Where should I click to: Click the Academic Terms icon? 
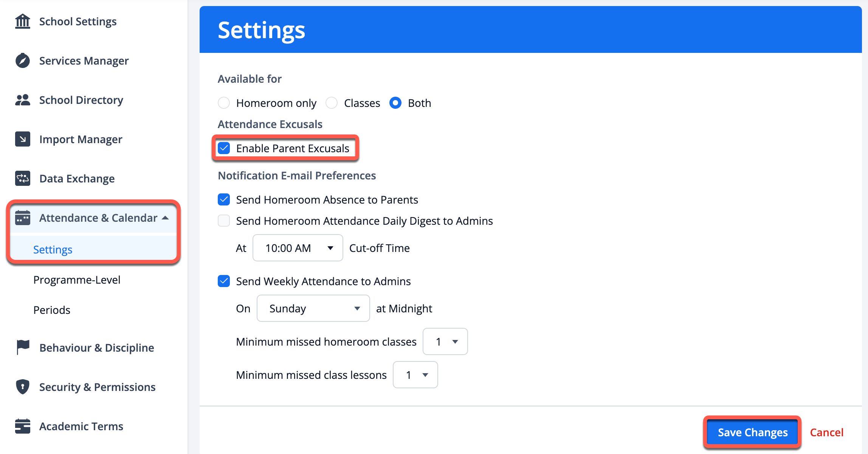point(23,426)
